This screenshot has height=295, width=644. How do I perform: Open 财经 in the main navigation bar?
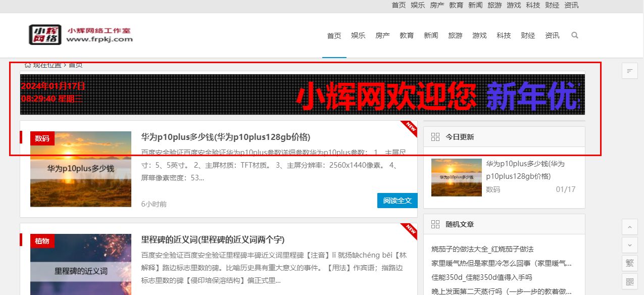click(x=528, y=35)
